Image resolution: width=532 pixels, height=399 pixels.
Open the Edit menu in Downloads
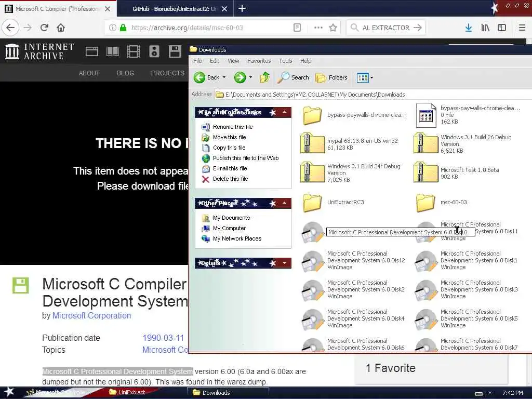click(x=215, y=61)
